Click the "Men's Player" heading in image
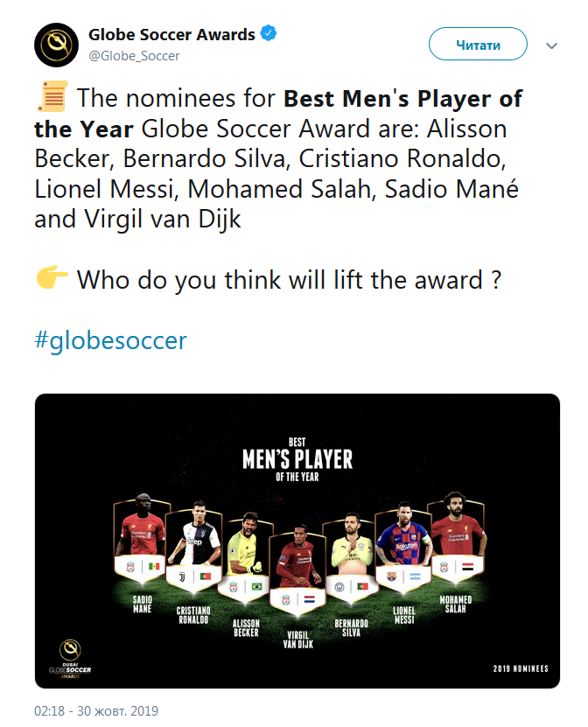The width and height of the screenshot is (588, 727). (297, 458)
